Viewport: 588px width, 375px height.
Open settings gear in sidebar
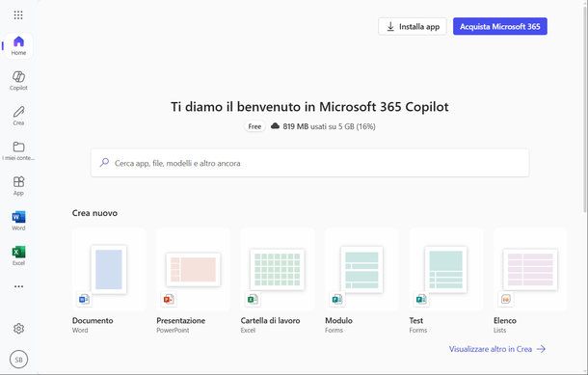(x=18, y=329)
